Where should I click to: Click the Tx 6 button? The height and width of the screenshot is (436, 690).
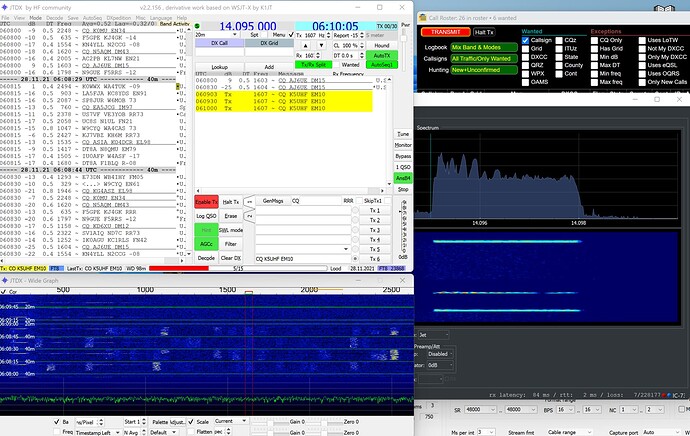click(374, 259)
